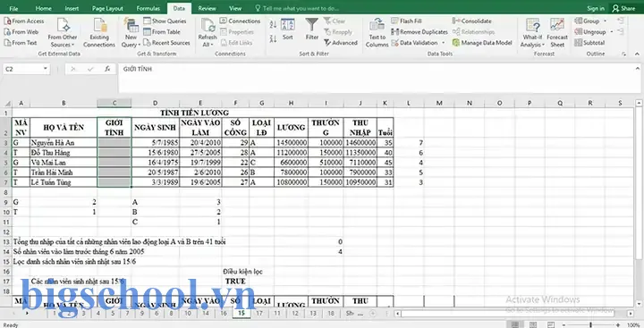
Task: Sort Z to A descending
Action: (273, 39)
